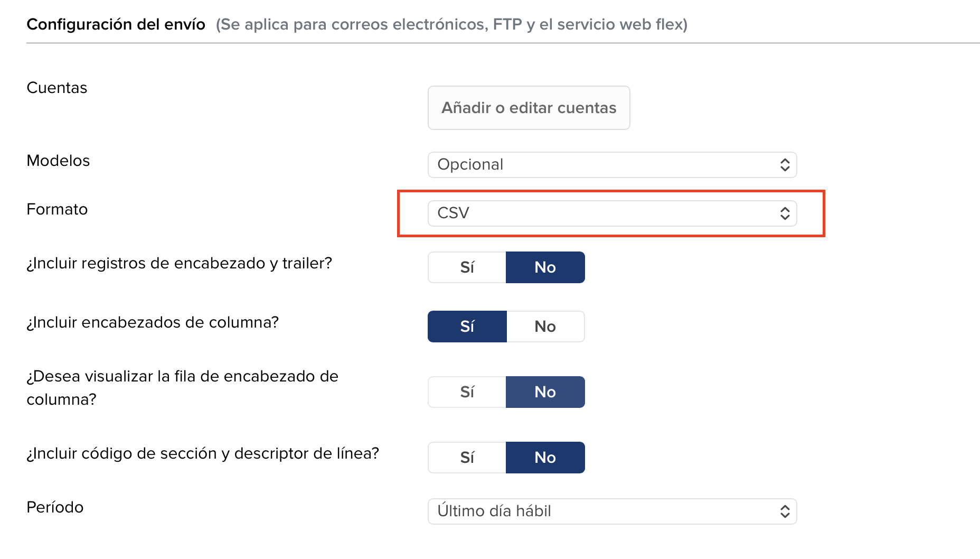Click the chevron icon on Período selector
The height and width of the screenshot is (559, 980).
click(784, 511)
